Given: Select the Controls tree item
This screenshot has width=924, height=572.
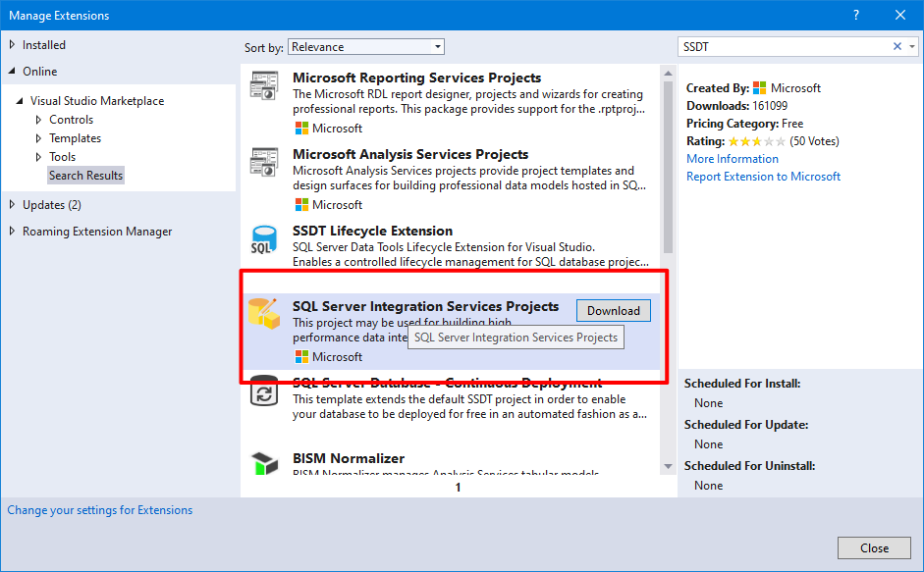Looking at the screenshot, I should [x=72, y=120].
